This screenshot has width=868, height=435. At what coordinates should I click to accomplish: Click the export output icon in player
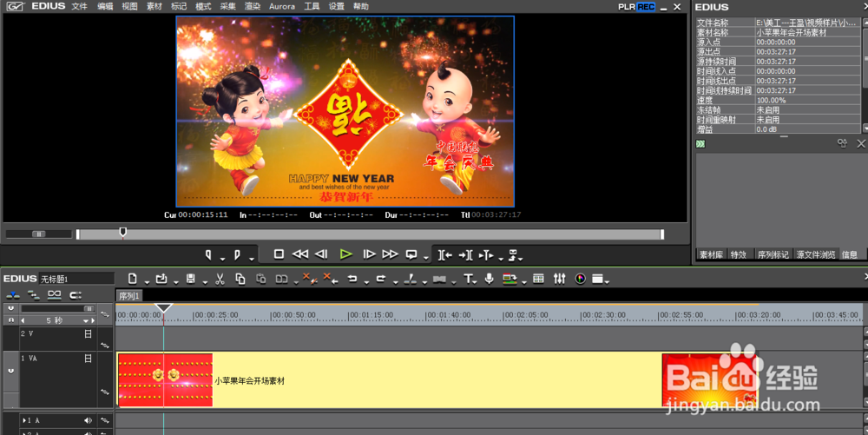click(513, 255)
